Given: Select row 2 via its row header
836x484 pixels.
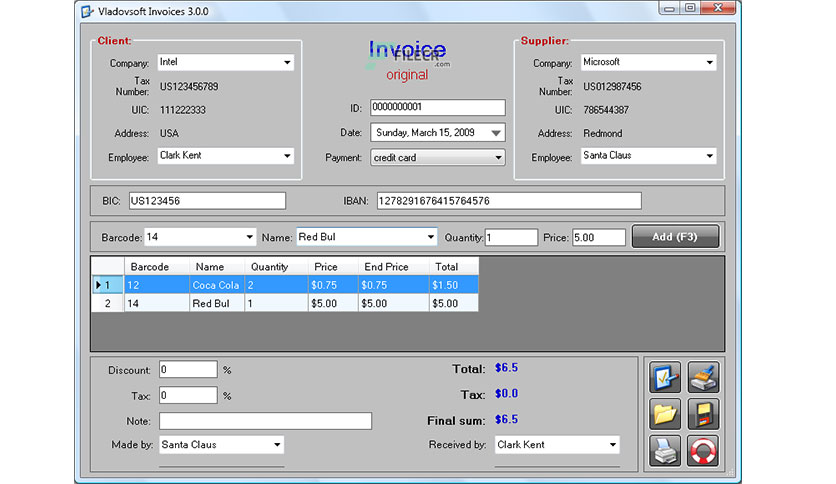Looking at the screenshot, I should (108, 303).
